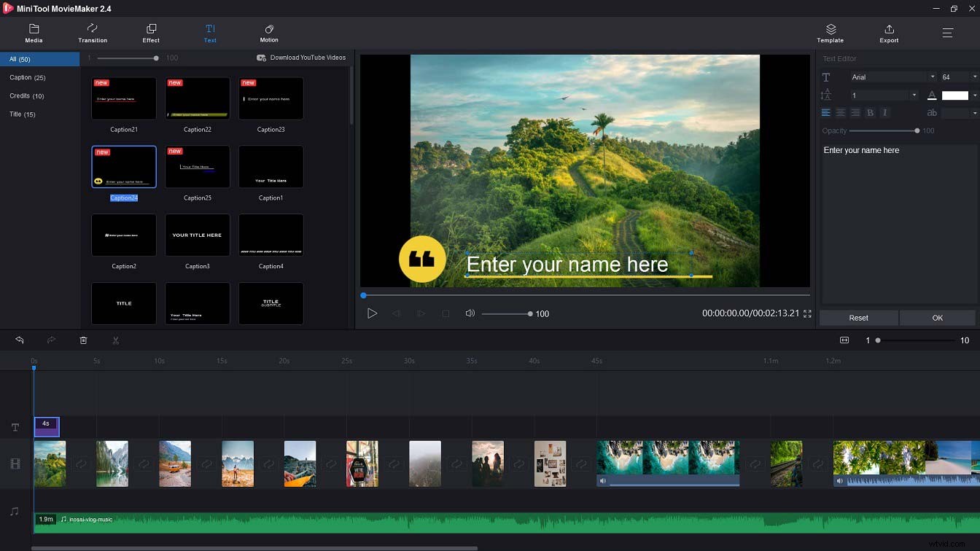Toggle bold text formatting

click(x=869, y=112)
